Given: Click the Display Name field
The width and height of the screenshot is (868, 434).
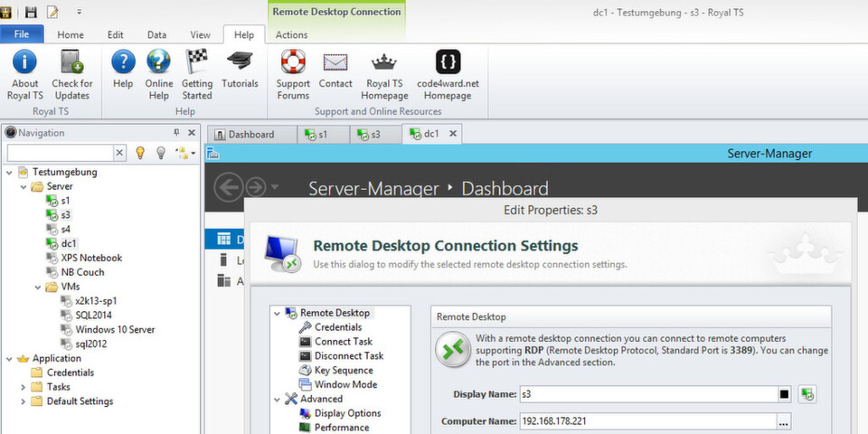Looking at the screenshot, I should point(648,395).
